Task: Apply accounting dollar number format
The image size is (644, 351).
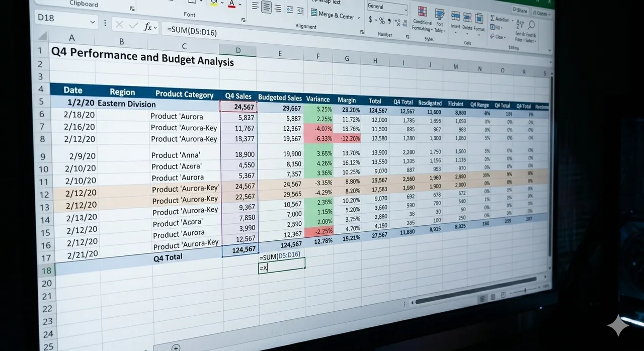Action: point(371,20)
